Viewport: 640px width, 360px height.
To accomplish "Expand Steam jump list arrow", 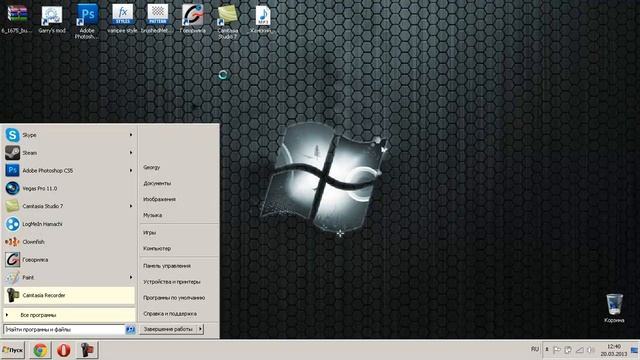I will pyautogui.click(x=131, y=153).
